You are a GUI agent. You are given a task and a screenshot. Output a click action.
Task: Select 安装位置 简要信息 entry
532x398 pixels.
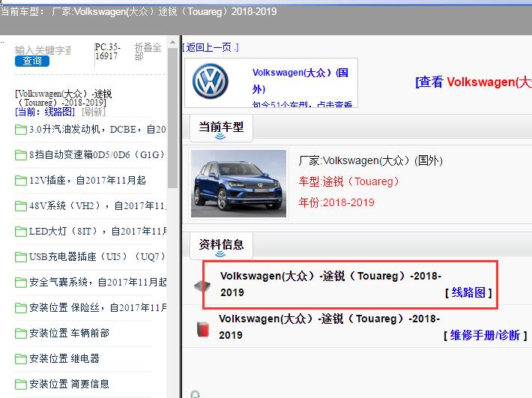(x=69, y=384)
